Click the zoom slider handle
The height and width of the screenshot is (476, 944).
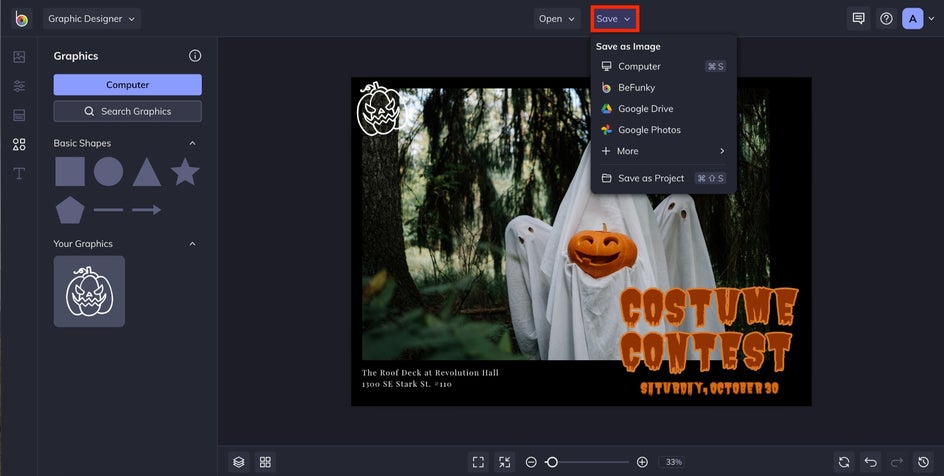click(x=551, y=462)
